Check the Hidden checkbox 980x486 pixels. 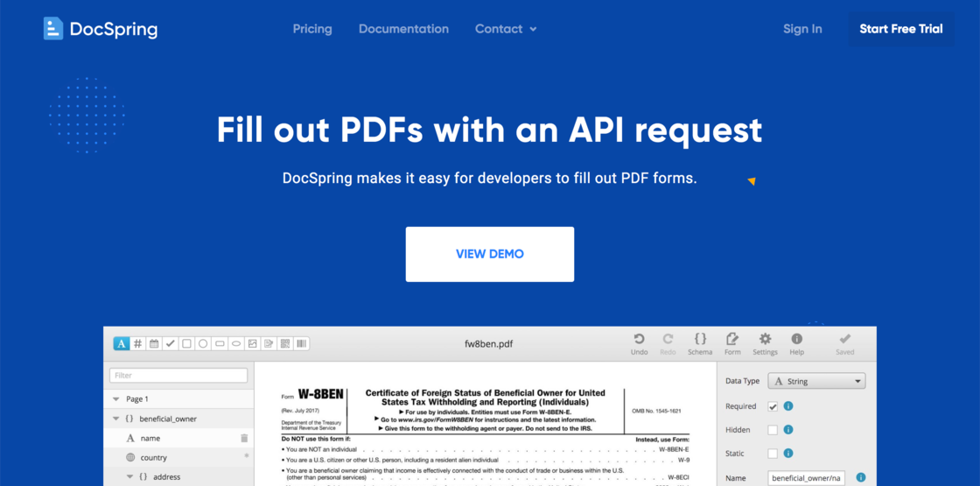click(x=773, y=430)
